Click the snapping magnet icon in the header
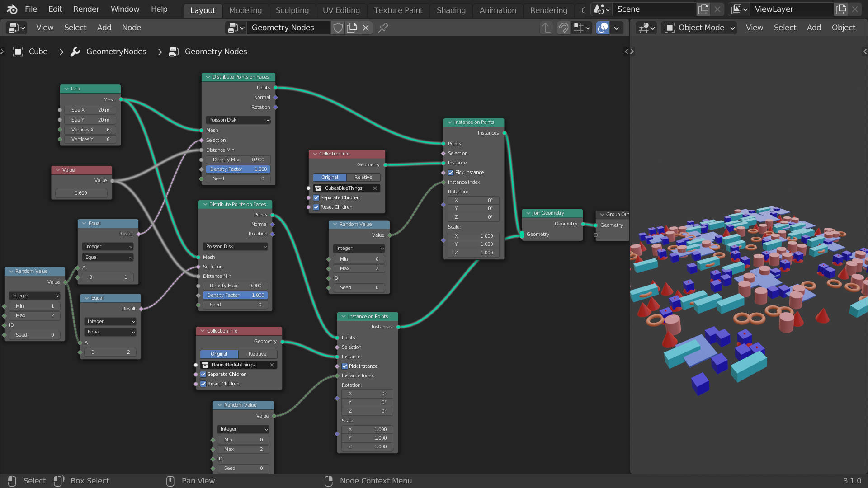The width and height of the screenshot is (868, 488). [x=563, y=28]
